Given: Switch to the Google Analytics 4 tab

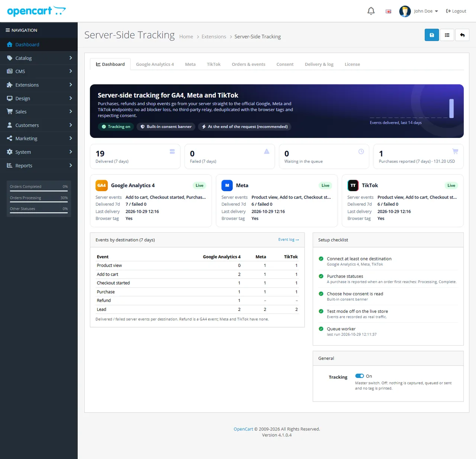Looking at the screenshot, I should point(155,64).
